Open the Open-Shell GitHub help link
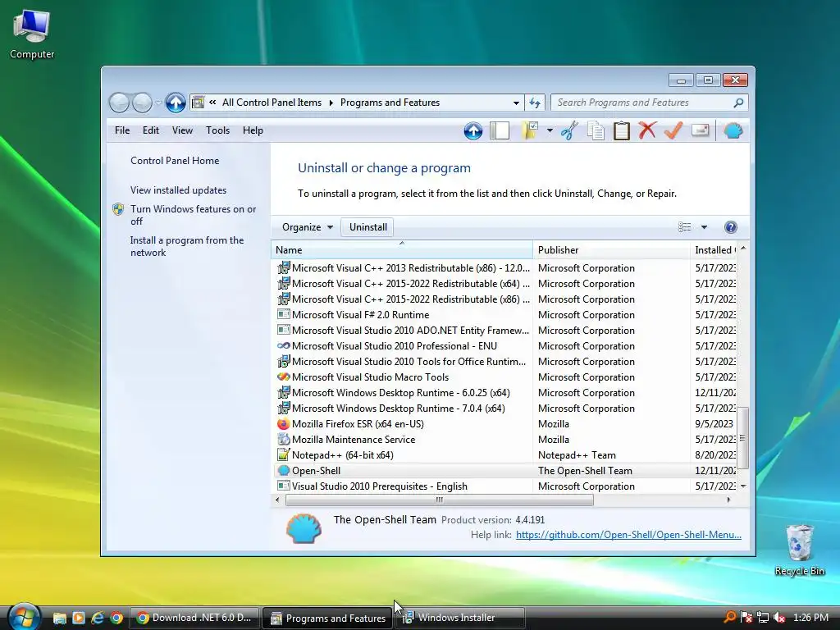The width and height of the screenshot is (840, 630). (628, 535)
